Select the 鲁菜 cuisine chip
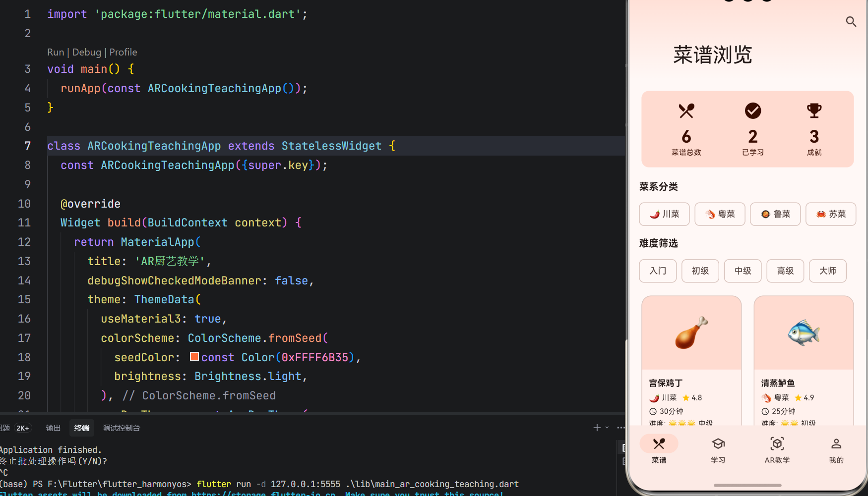The width and height of the screenshot is (868, 496). click(x=775, y=214)
